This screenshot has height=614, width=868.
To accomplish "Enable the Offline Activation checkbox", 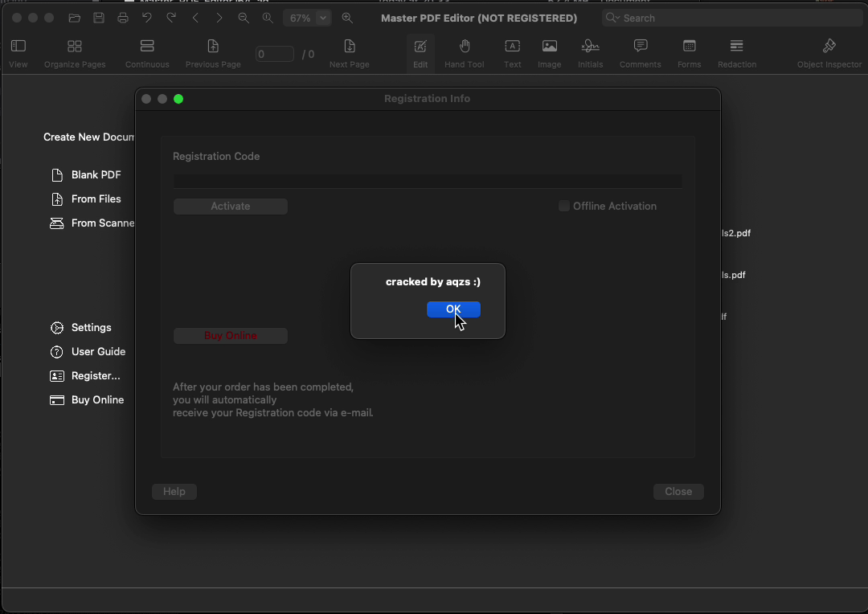I will [564, 207].
